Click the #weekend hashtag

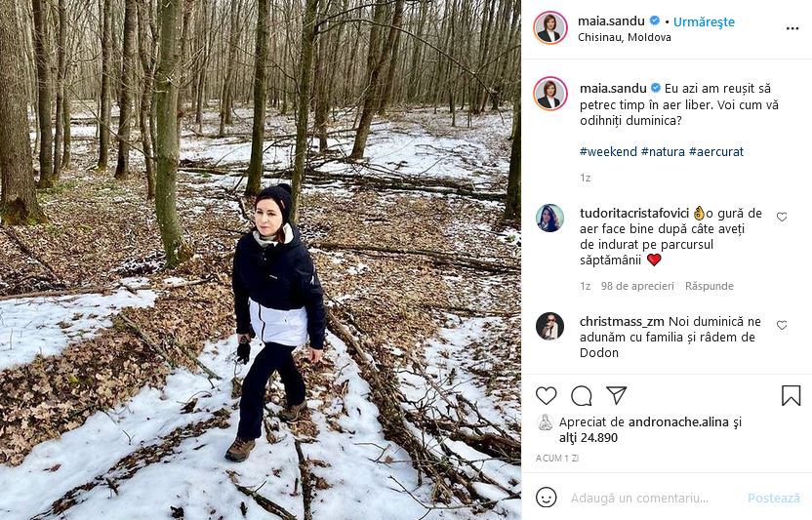[x=608, y=152]
